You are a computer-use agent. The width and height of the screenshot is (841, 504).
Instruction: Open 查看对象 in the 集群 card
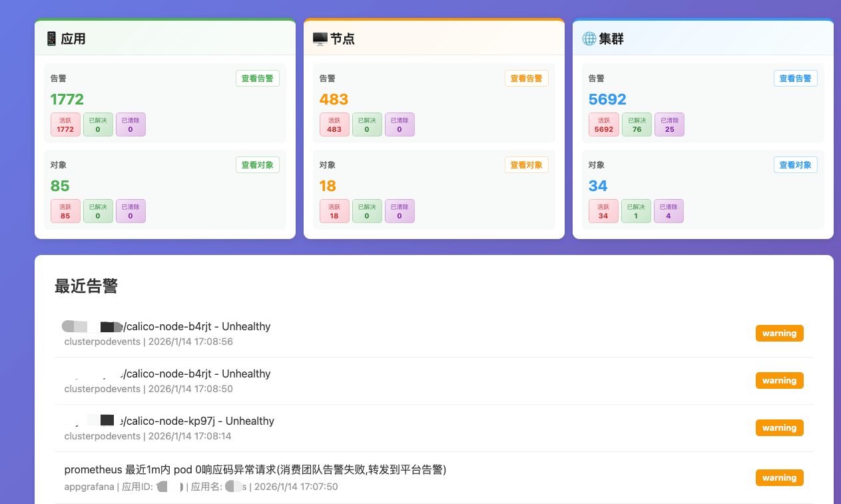[x=795, y=165]
